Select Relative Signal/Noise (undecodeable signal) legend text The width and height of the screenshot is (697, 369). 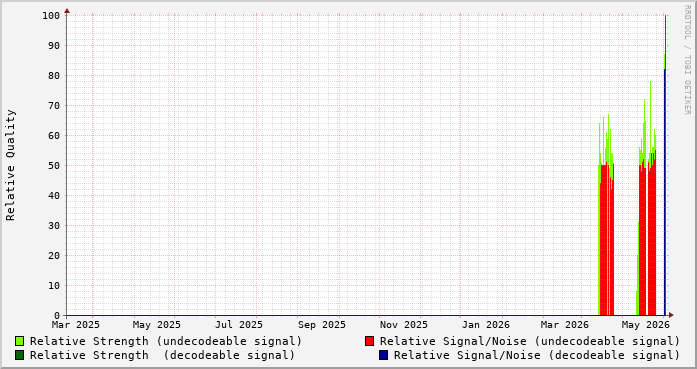pos(530,341)
